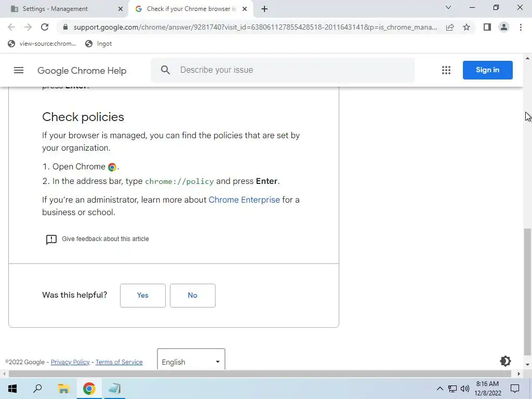Click the scroll down arrow
The height and width of the screenshot is (399, 532).
pos(527,365)
